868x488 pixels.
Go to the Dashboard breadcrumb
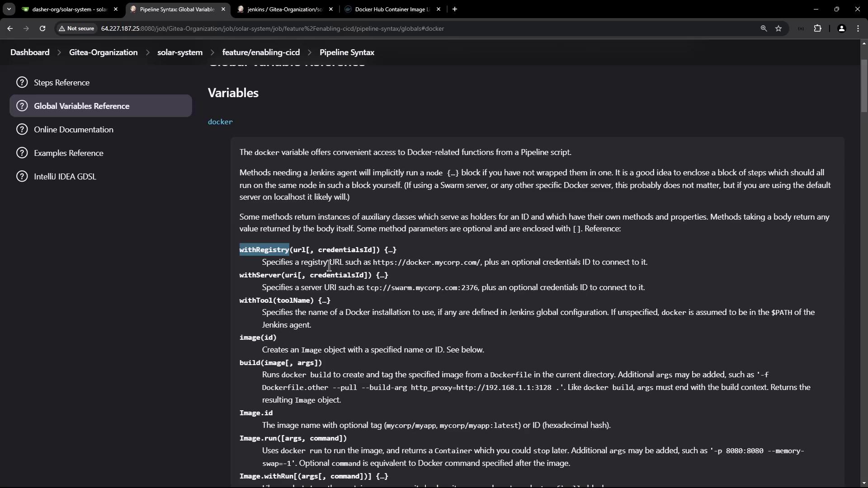point(30,52)
